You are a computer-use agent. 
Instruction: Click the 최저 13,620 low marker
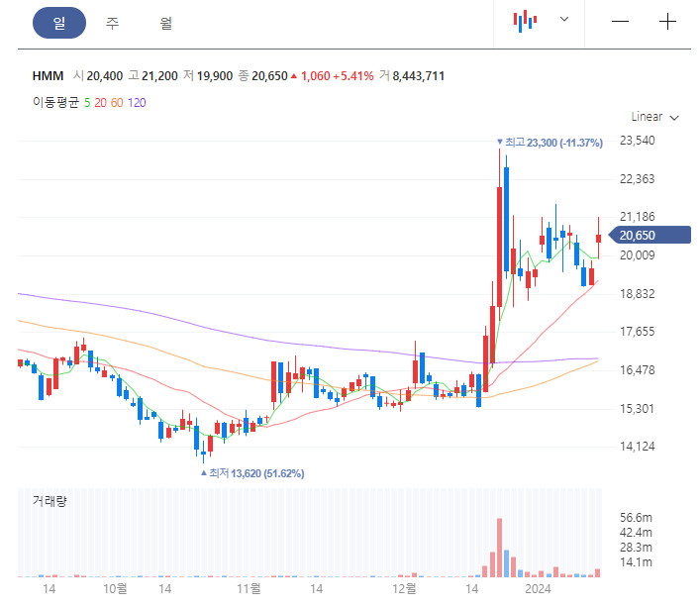point(252,473)
